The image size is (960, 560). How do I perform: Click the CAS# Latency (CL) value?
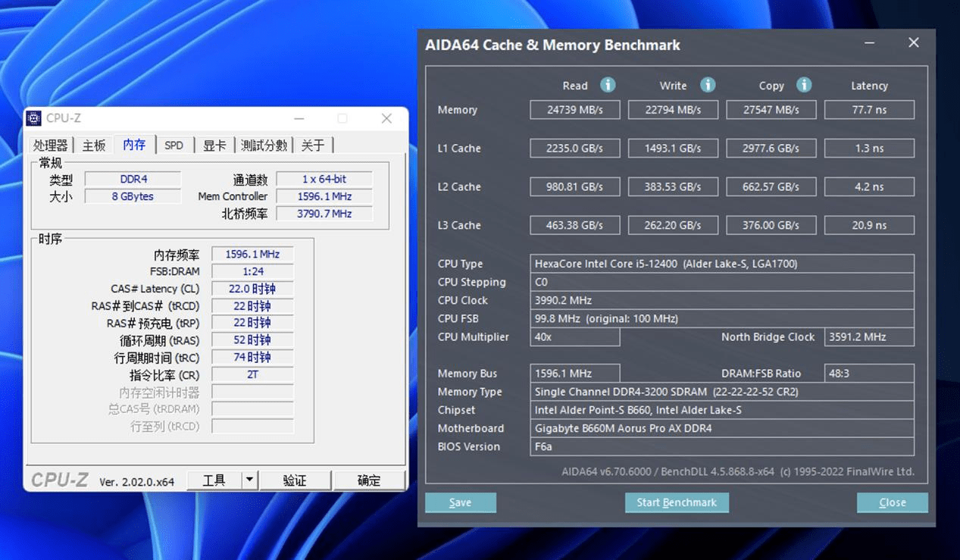(252, 289)
